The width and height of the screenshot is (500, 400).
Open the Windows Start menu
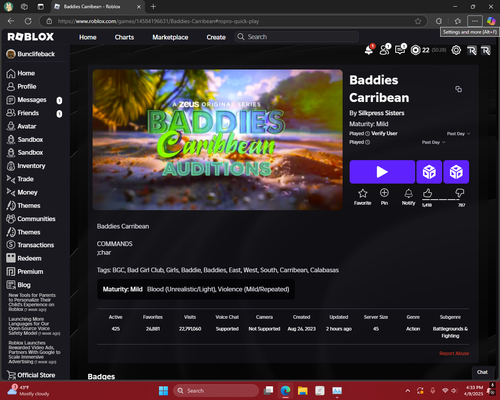click(x=163, y=391)
